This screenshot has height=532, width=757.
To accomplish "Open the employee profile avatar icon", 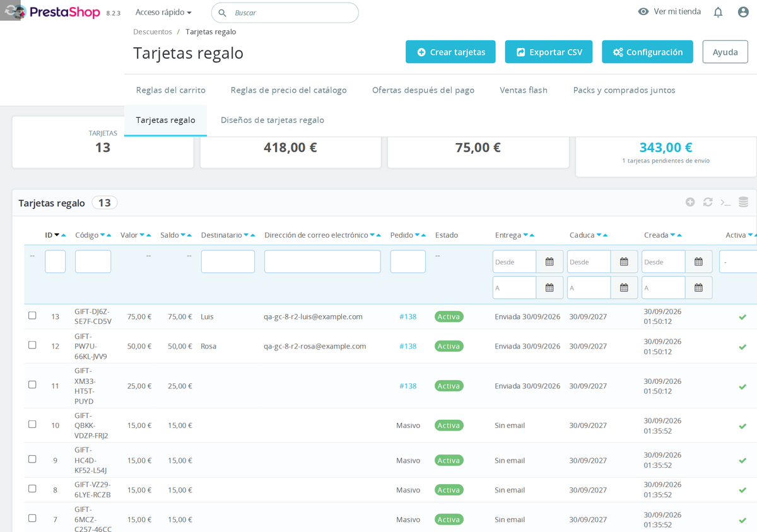I will [743, 12].
